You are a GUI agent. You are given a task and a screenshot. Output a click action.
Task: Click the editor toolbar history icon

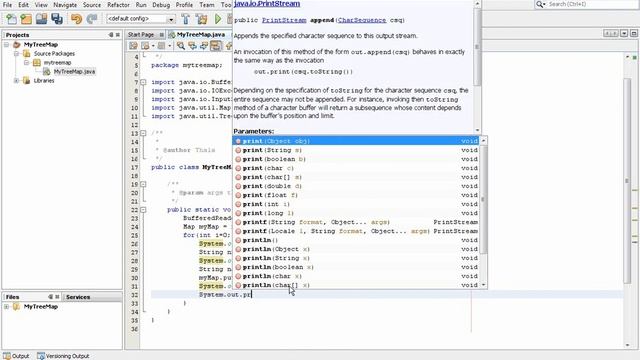coord(145,46)
